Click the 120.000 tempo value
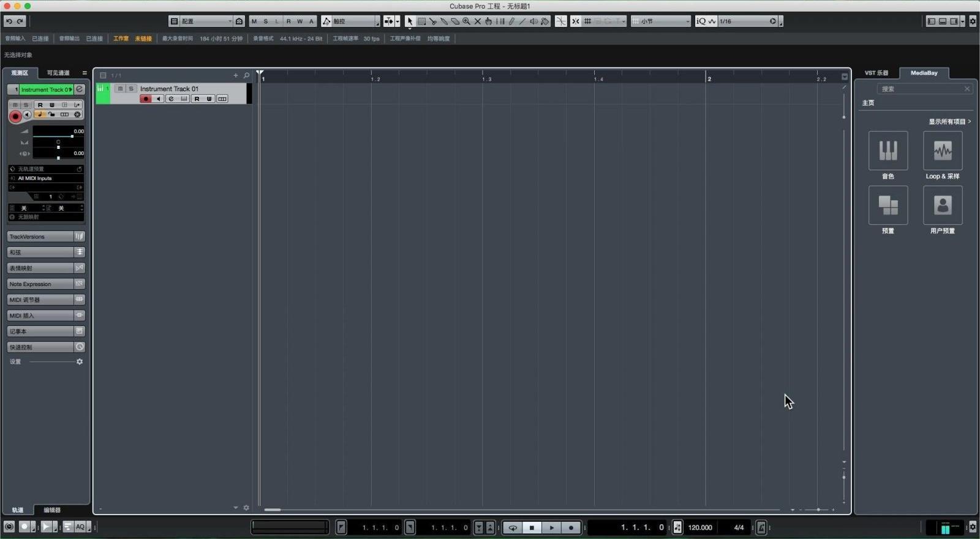 click(700, 527)
